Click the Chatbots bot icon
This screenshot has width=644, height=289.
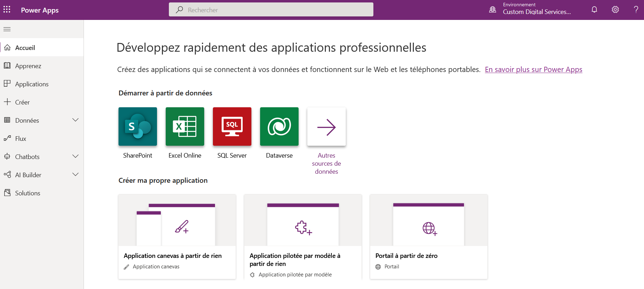[x=7, y=156]
